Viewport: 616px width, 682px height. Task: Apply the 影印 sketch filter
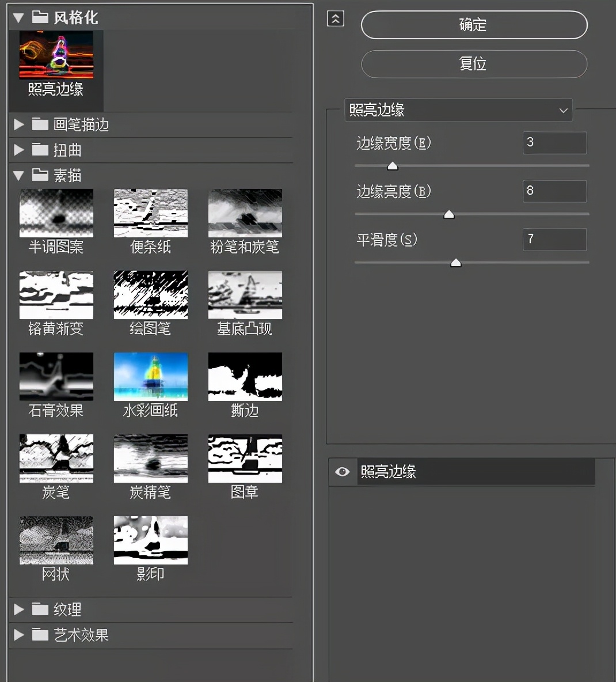[x=150, y=540]
